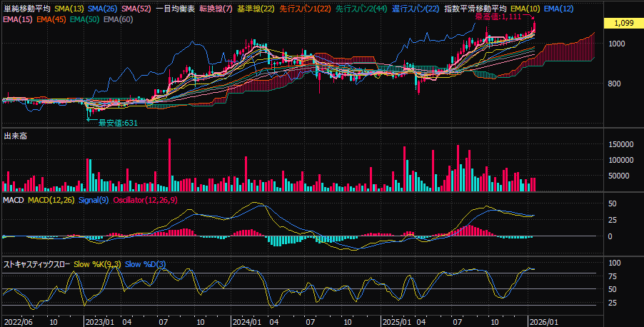Screen dimensions: 644x327
Task: Click the EMA(60) legend label
Action: click(x=118, y=19)
